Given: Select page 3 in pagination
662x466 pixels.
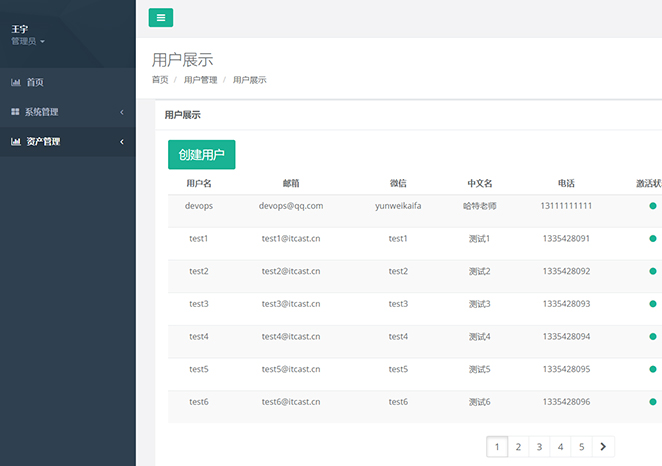Looking at the screenshot, I should click(x=539, y=447).
